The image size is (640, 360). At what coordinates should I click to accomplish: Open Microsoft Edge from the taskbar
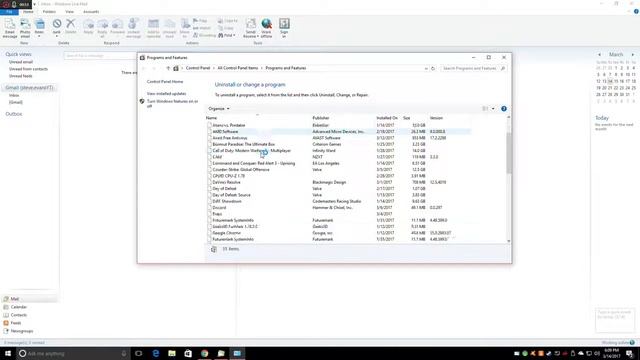(x=156, y=353)
